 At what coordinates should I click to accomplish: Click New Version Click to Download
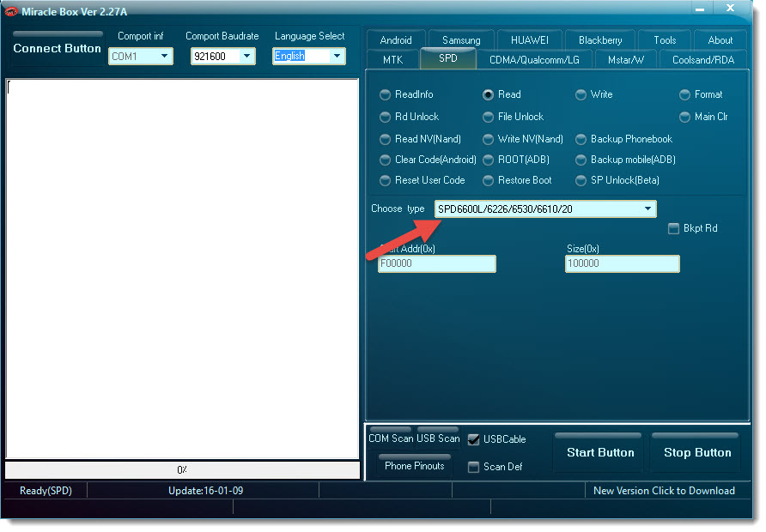tap(664, 491)
